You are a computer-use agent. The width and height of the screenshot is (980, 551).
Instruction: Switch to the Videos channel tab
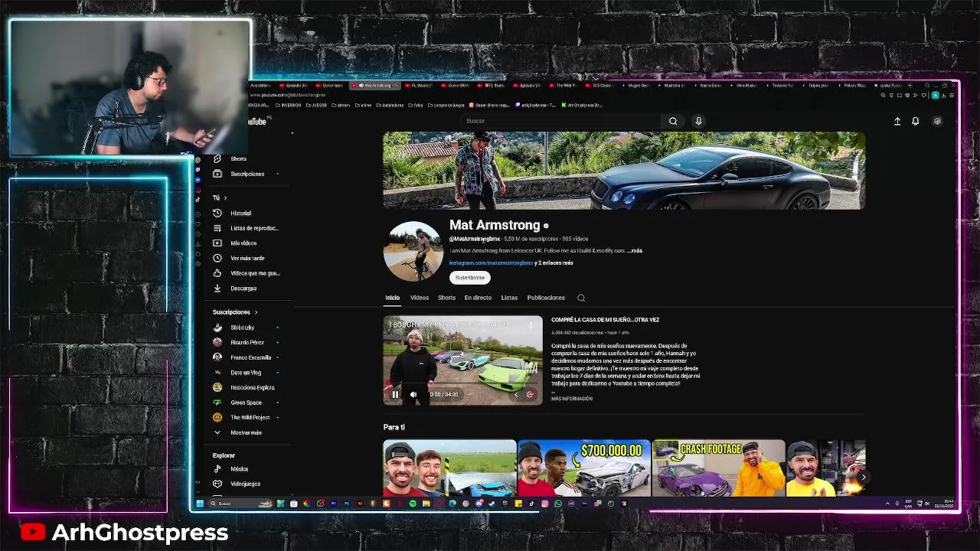(420, 298)
